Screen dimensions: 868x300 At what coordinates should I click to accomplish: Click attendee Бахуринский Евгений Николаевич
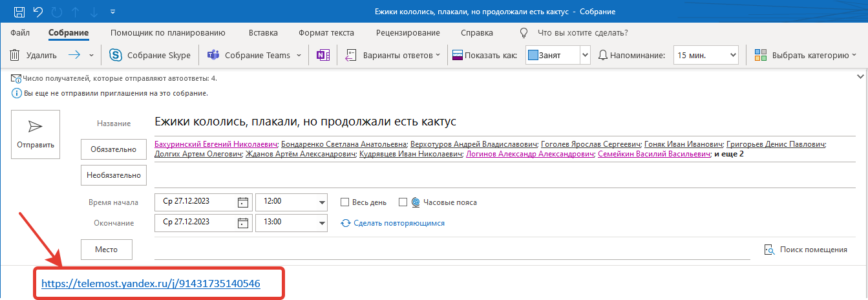[x=216, y=144]
